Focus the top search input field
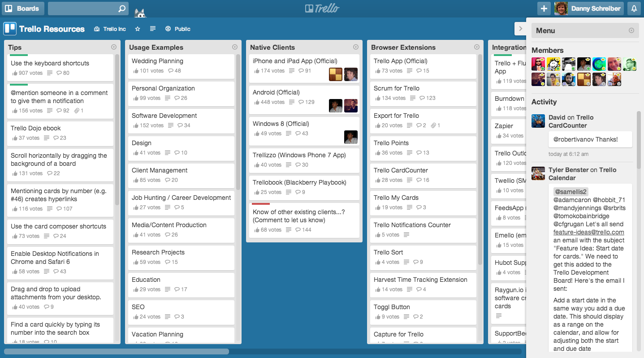This screenshot has width=644, height=358. click(x=88, y=8)
